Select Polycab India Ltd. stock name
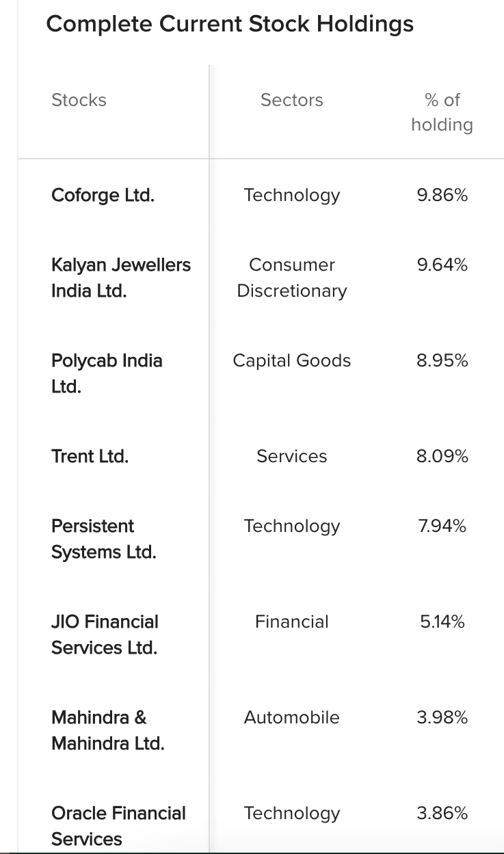The image size is (504, 854). pos(106,373)
